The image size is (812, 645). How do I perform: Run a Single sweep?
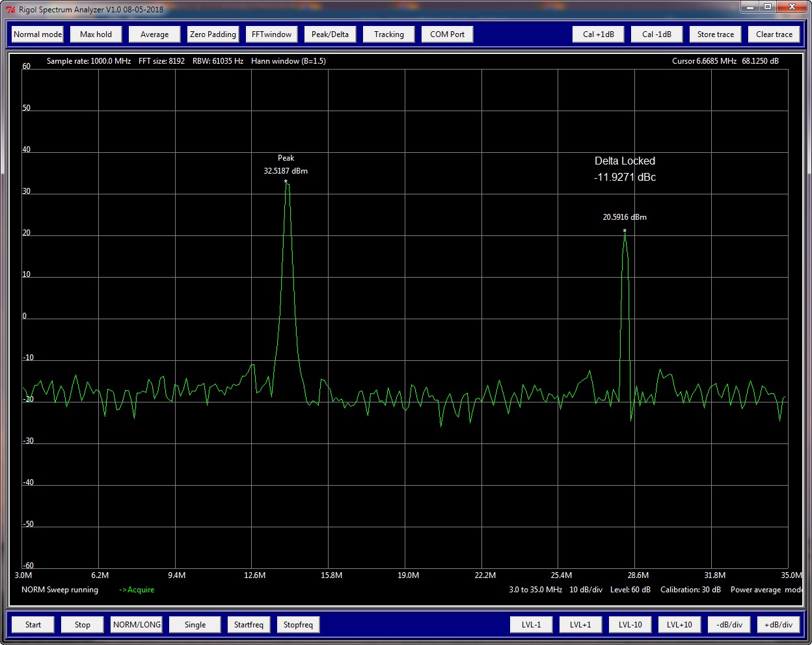click(195, 625)
